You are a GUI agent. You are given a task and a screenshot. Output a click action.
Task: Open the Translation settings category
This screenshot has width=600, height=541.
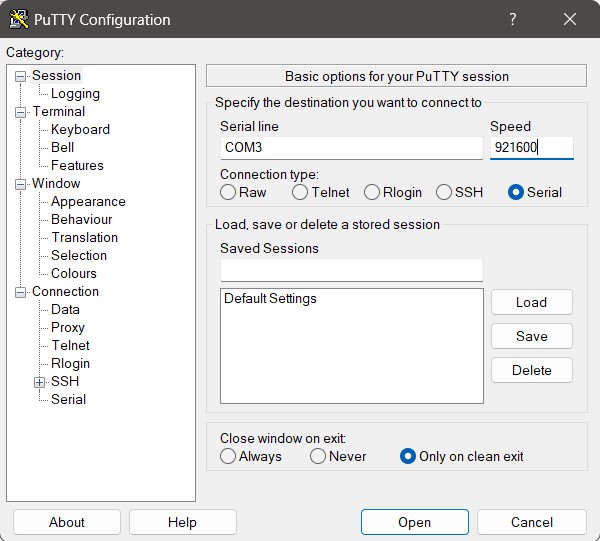coord(85,237)
